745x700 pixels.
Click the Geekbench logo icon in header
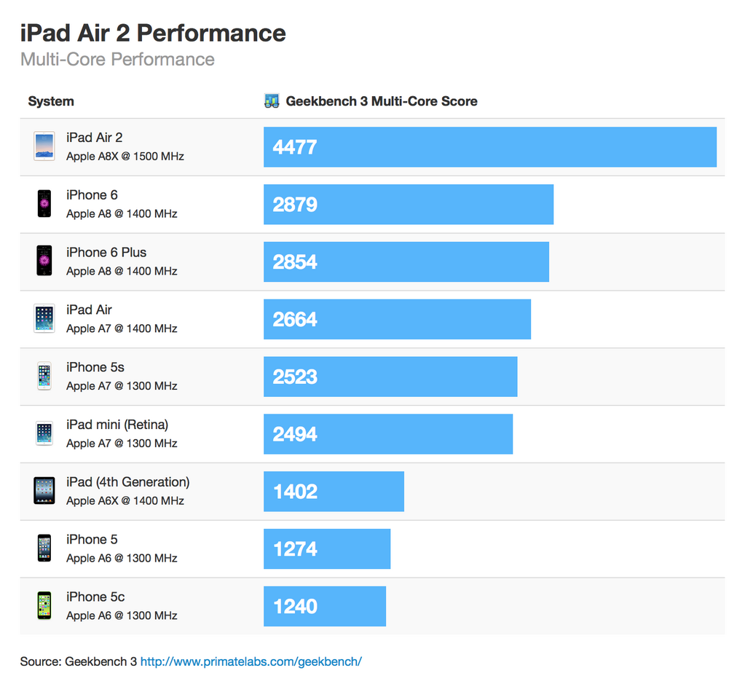pos(272,101)
